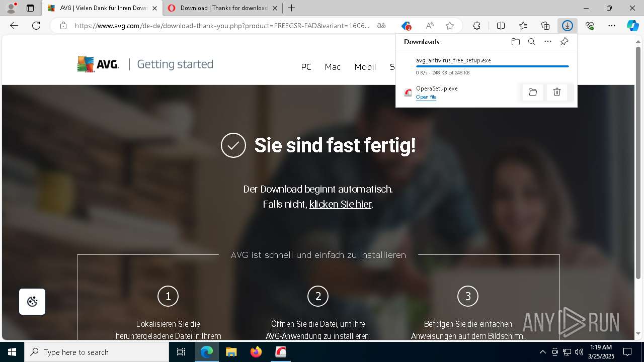This screenshot has height=362, width=644.
Task: Open the Edge profile icon
Action: pos(11,8)
